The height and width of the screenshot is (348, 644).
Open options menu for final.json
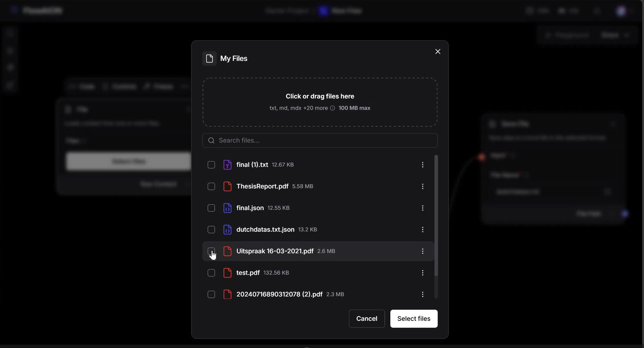(422, 208)
